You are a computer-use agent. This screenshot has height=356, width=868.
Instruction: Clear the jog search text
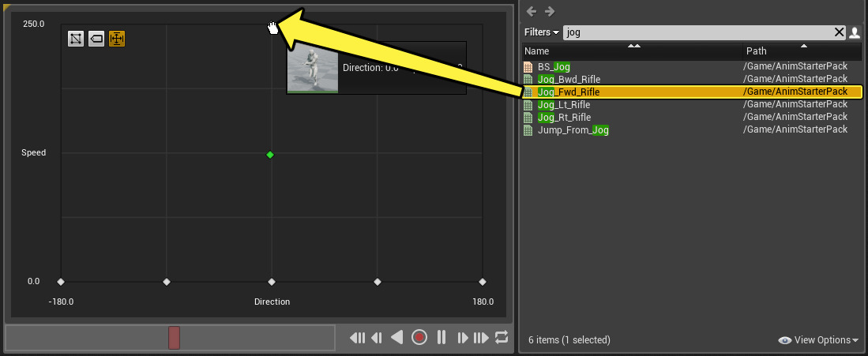click(x=839, y=32)
